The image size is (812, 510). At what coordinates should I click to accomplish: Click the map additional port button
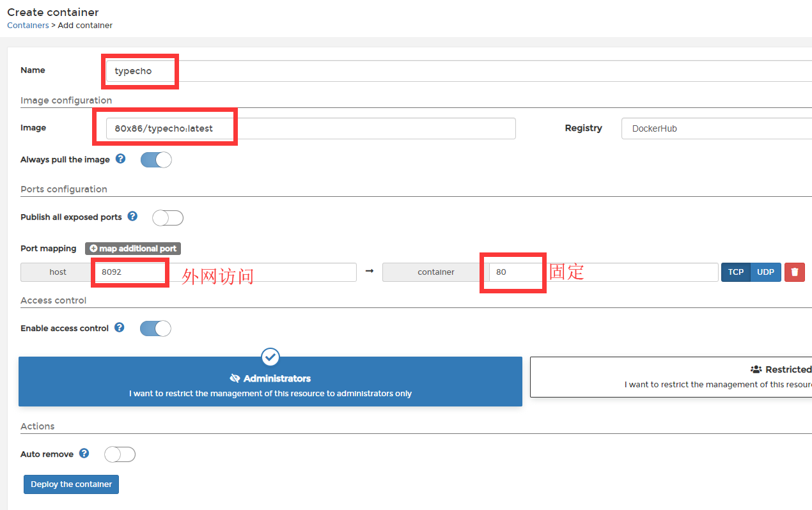133,249
